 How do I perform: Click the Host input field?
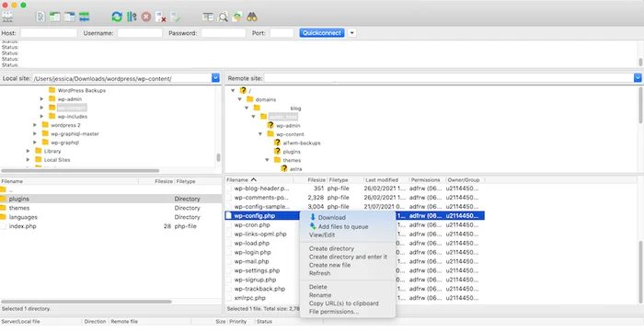pyautogui.click(x=49, y=33)
